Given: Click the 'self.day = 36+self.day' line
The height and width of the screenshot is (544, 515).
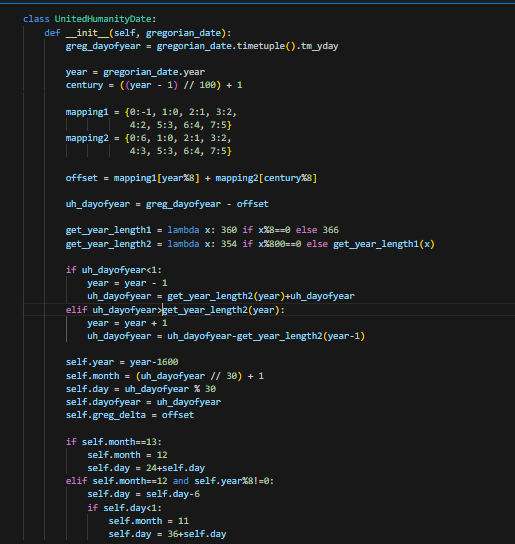Looking at the screenshot, I should coord(167,534).
